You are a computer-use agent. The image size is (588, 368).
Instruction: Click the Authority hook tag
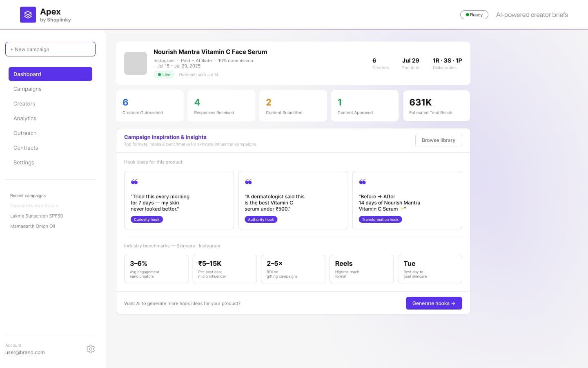coord(261,220)
